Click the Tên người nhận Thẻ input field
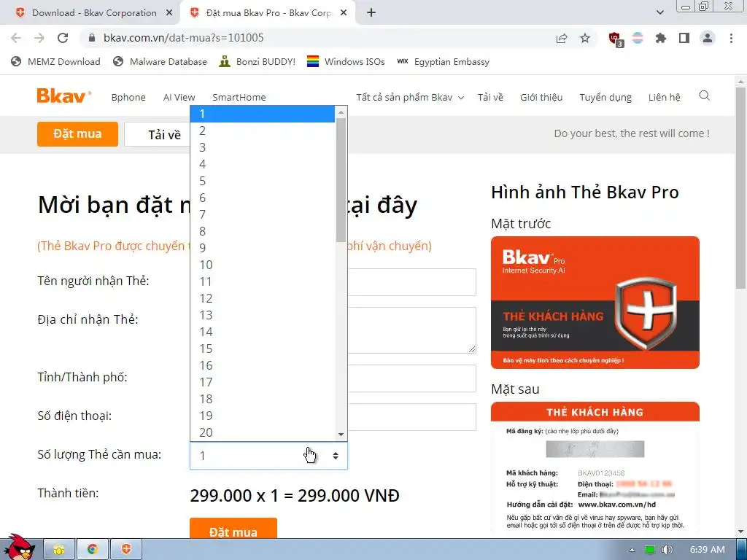747x560 pixels. pyautogui.click(x=411, y=282)
